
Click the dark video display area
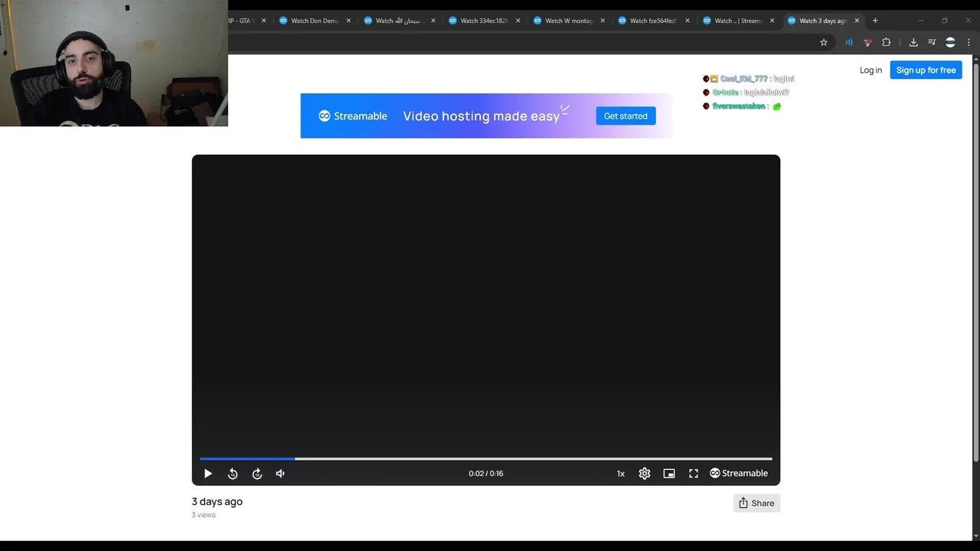486,305
